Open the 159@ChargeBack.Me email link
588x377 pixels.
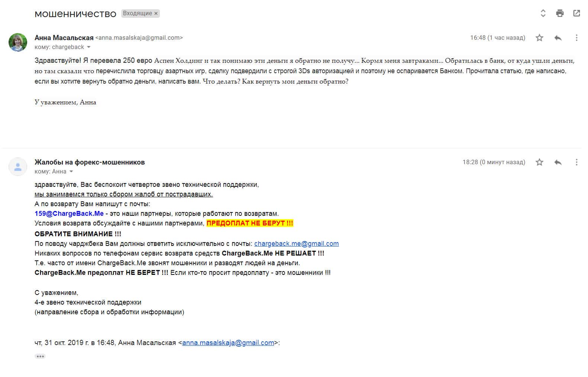[69, 214]
